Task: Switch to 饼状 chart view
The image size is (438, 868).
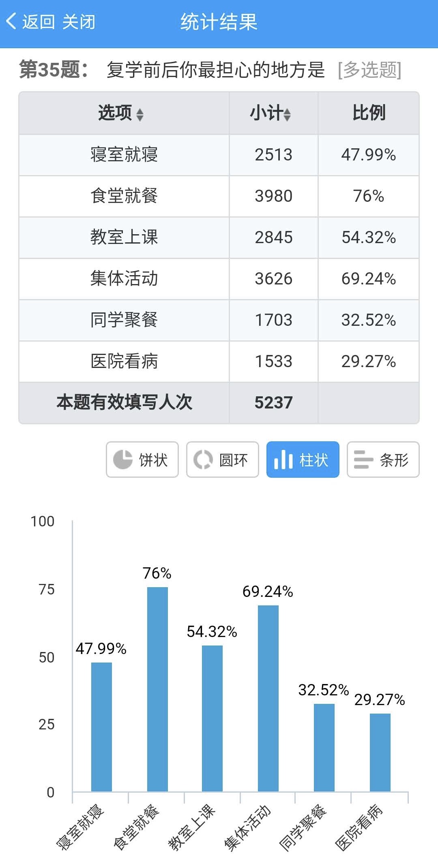Action: 142,460
